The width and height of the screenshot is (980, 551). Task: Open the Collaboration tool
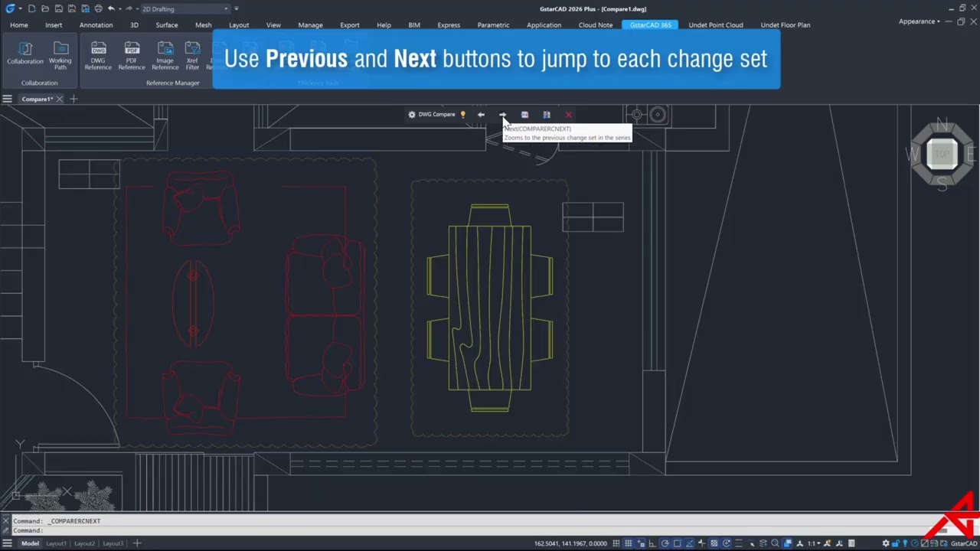click(x=25, y=54)
